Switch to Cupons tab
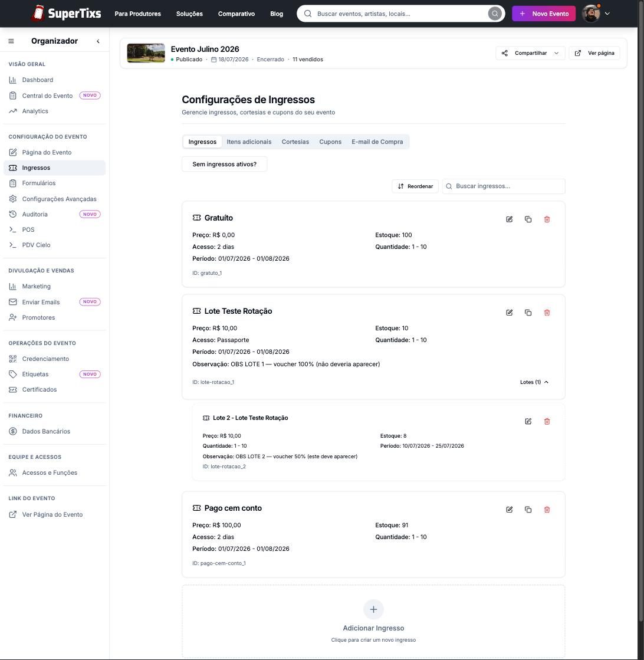Screen dimensions: 644x660 pos(330,142)
